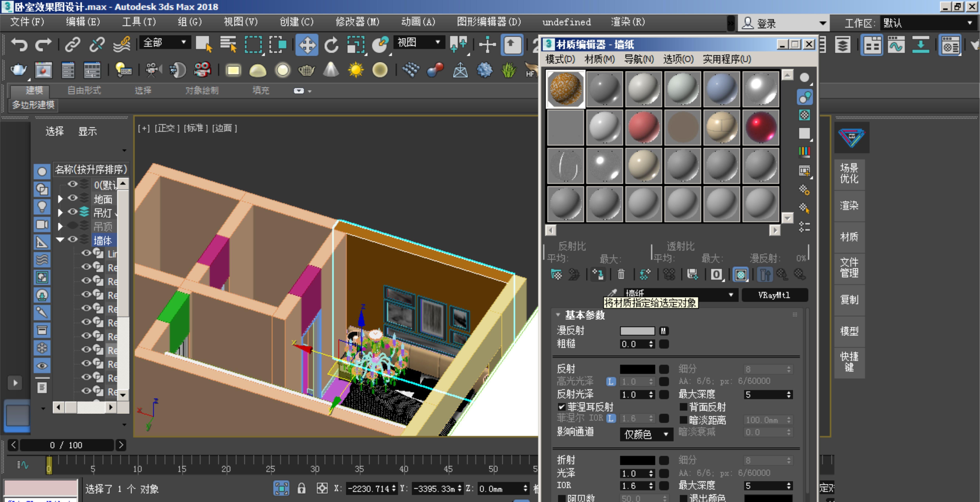Click the sample type sphere icon

[804, 78]
